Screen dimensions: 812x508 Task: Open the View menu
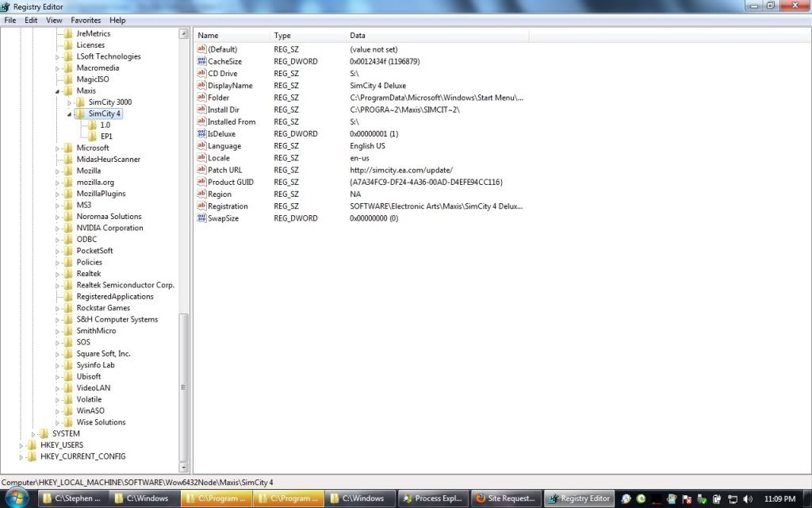point(54,20)
